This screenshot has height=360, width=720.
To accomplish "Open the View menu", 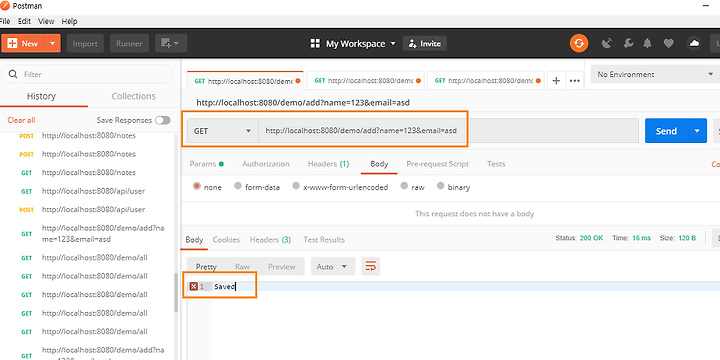I will [x=46, y=21].
